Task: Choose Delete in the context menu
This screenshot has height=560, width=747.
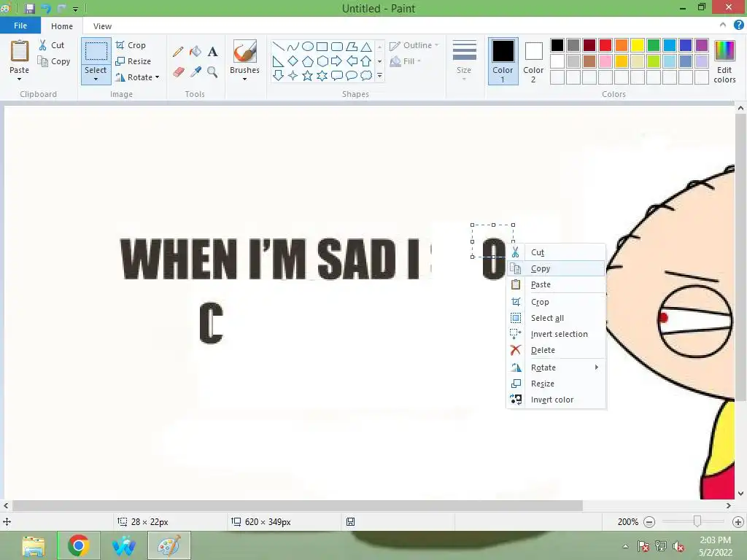Action: click(557, 350)
